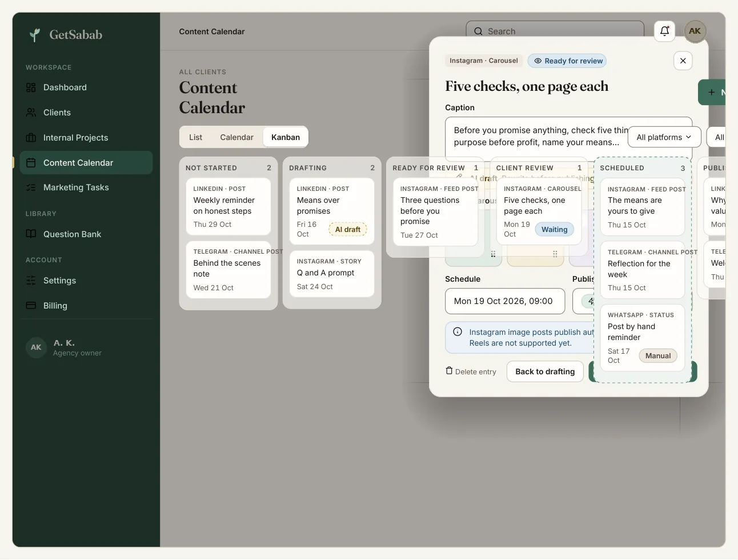Open the AK avatar menu in top bar
Viewport: 738px width, 560px height.
pos(695,31)
